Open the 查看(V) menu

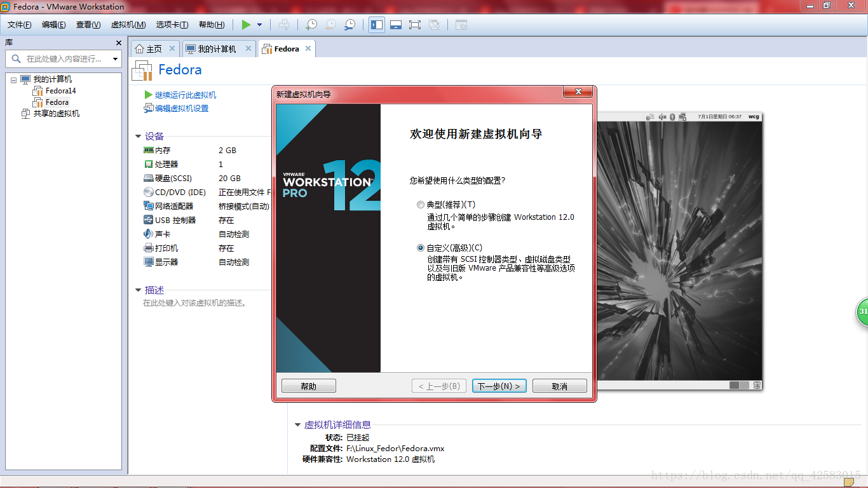[x=88, y=25]
